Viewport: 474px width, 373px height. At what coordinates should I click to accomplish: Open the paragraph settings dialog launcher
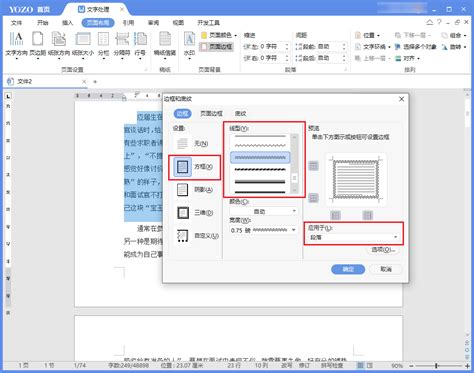tap(346, 70)
